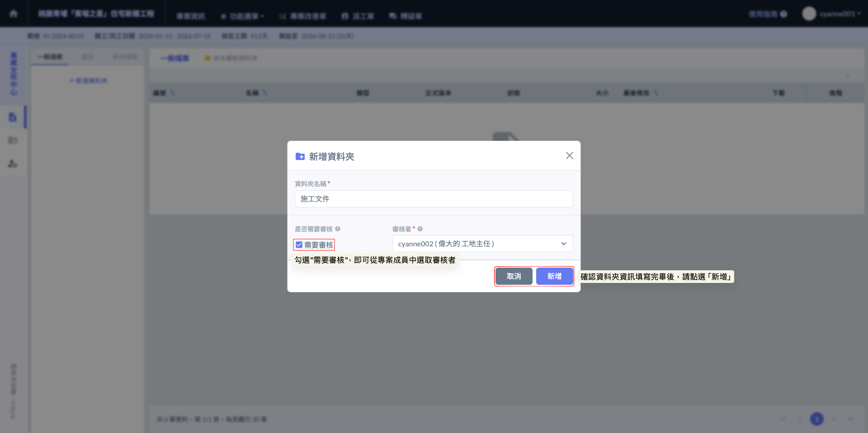Screen dimensions: 868x433
Task: Click the 資料夾名稱 field containing 施工文件
Action: pyautogui.click(x=434, y=199)
